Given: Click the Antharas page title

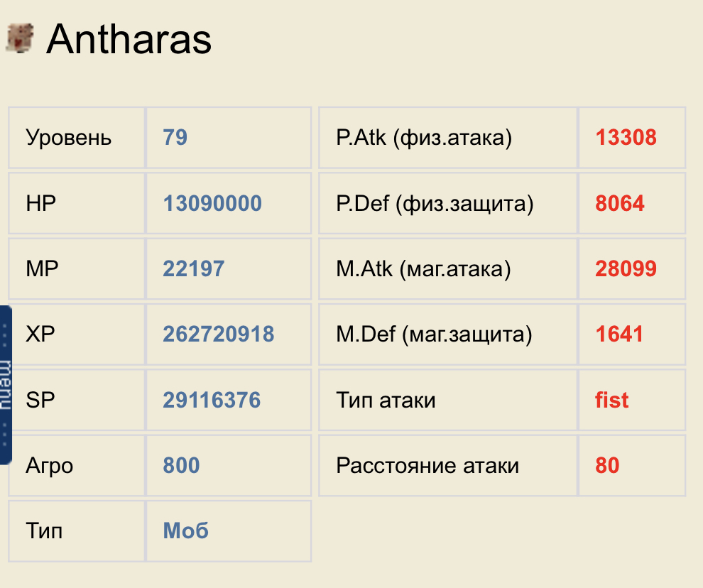Looking at the screenshot, I should (129, 40).
